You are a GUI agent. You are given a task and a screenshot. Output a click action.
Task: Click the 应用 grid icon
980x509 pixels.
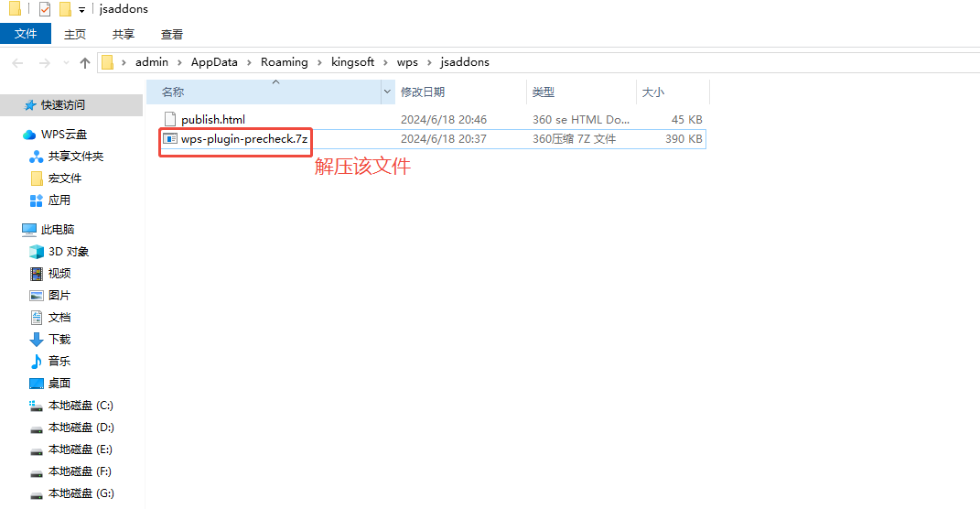pos(37,200)
